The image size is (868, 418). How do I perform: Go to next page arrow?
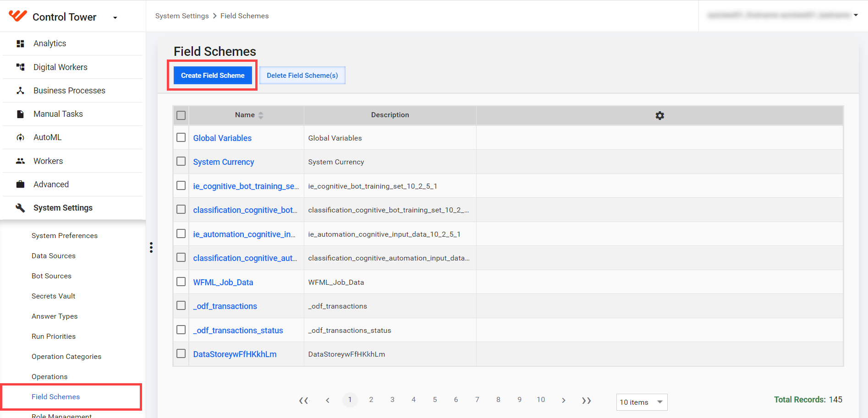pyautogui.click(x=563, y=400)
